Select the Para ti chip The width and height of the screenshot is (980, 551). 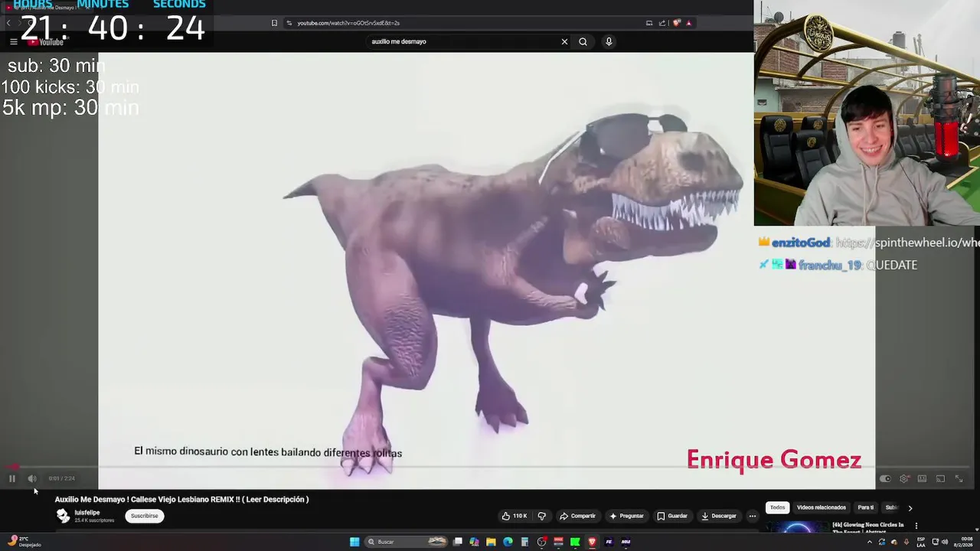click(x=865, y=507)
